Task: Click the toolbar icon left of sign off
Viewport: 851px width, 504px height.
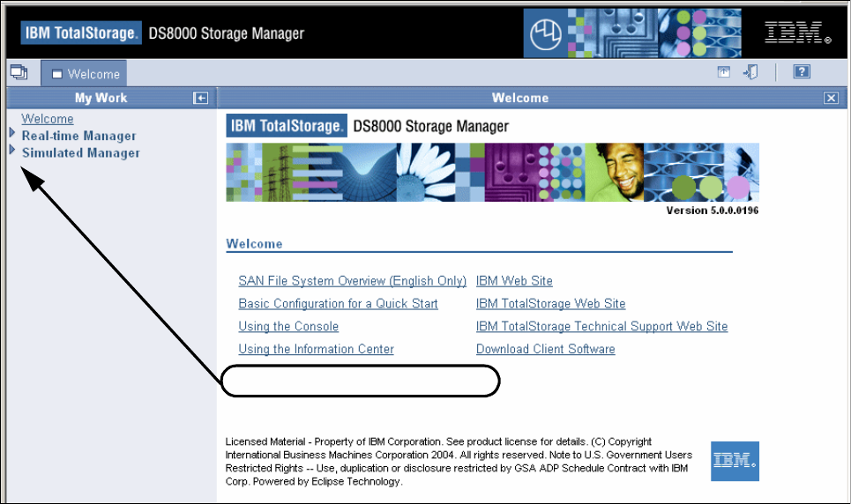Action: (x=723, y=72)
